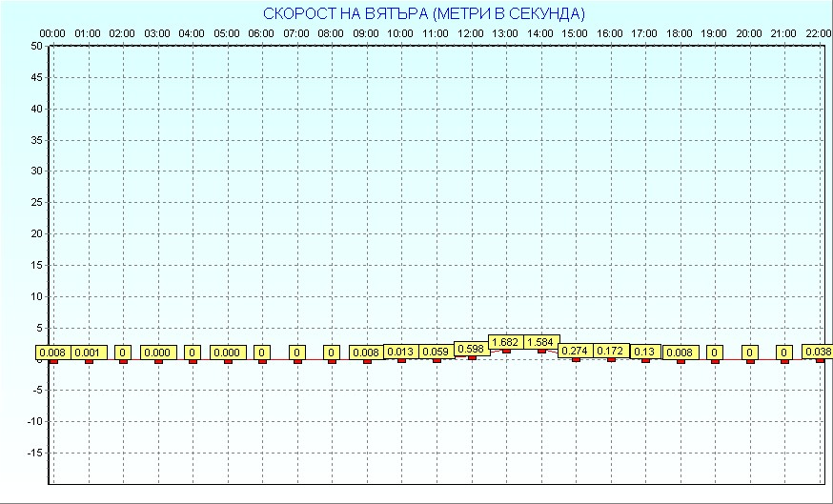
Task: Click the 13:00 time axis label
Action: click(x=505, y=33)
